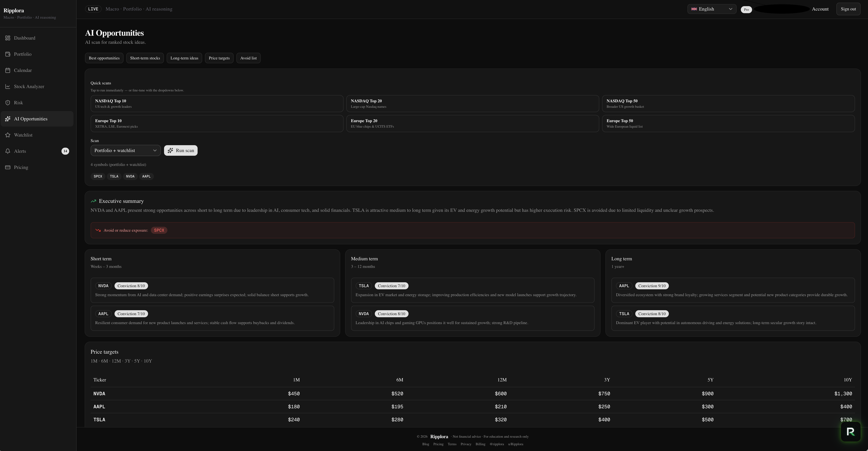868x451 pixels.
Task: Switch to Price targets tab
Action: [219, 58]
